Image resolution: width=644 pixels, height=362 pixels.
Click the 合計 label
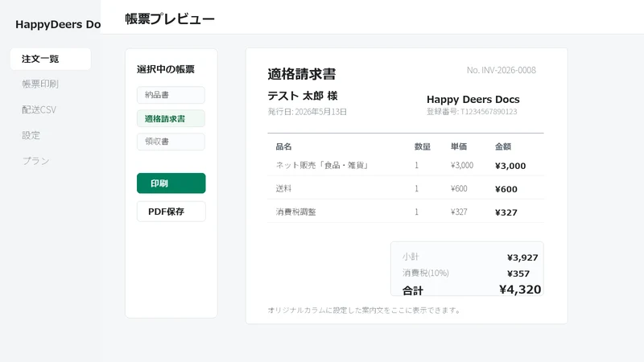click(412, 290)
